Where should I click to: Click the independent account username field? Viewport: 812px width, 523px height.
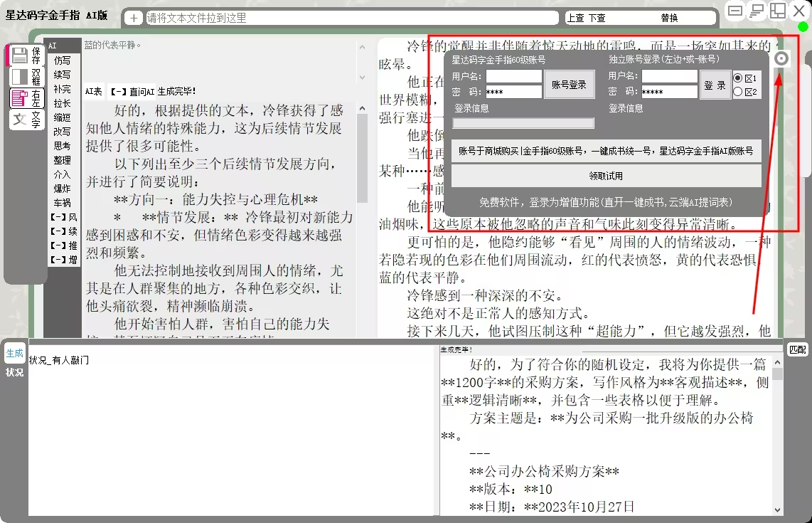tap(670, 76)
